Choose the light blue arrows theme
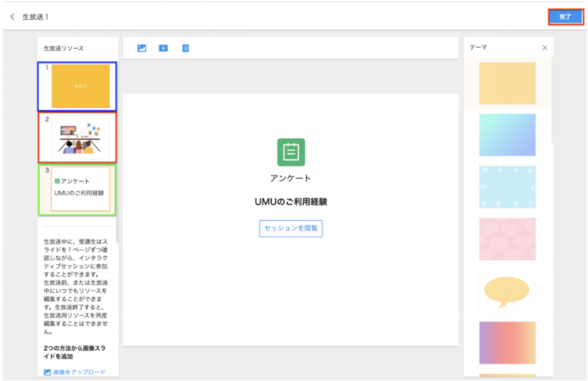This screenshot has width=588, height=381. point(507,187)
